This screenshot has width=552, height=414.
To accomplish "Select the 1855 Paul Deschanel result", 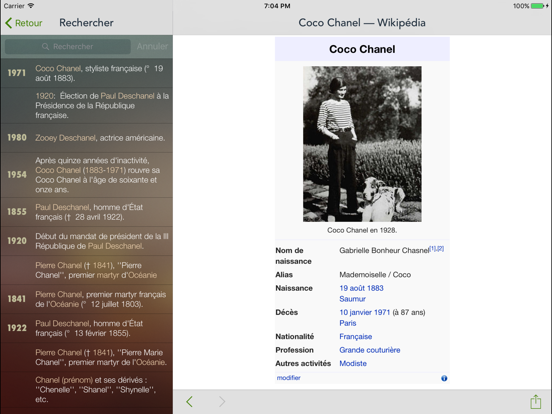I will (87, 212).
